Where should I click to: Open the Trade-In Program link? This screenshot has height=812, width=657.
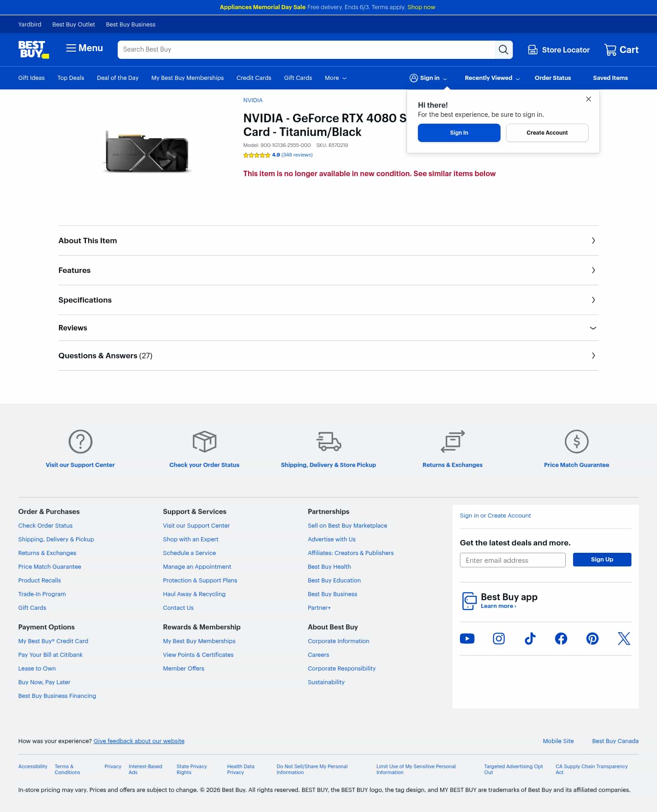pyautogui.click(x=42, y=594)
